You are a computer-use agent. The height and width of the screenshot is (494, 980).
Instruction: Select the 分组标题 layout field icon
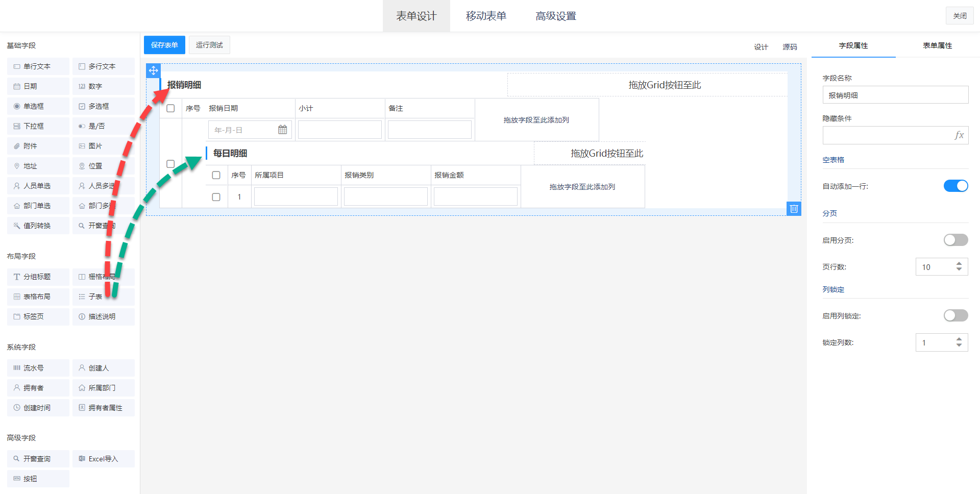(17, 277)
